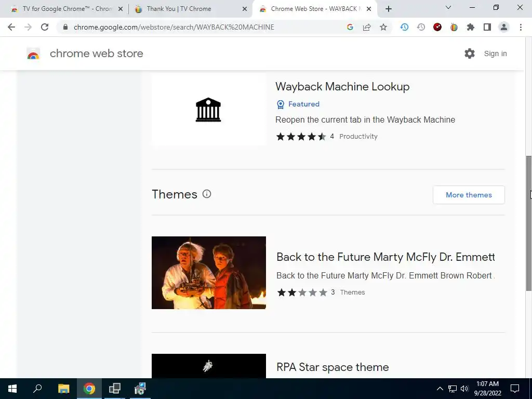Screen dimensions: 532x399
Task: Open a new browser tab
Action: pos(389,9)
